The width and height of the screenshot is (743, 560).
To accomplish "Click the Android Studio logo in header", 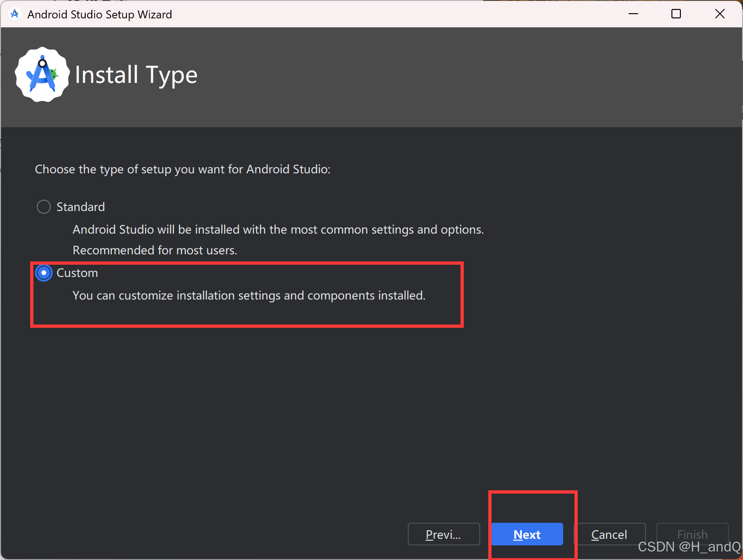I will [x=42, y=74].
